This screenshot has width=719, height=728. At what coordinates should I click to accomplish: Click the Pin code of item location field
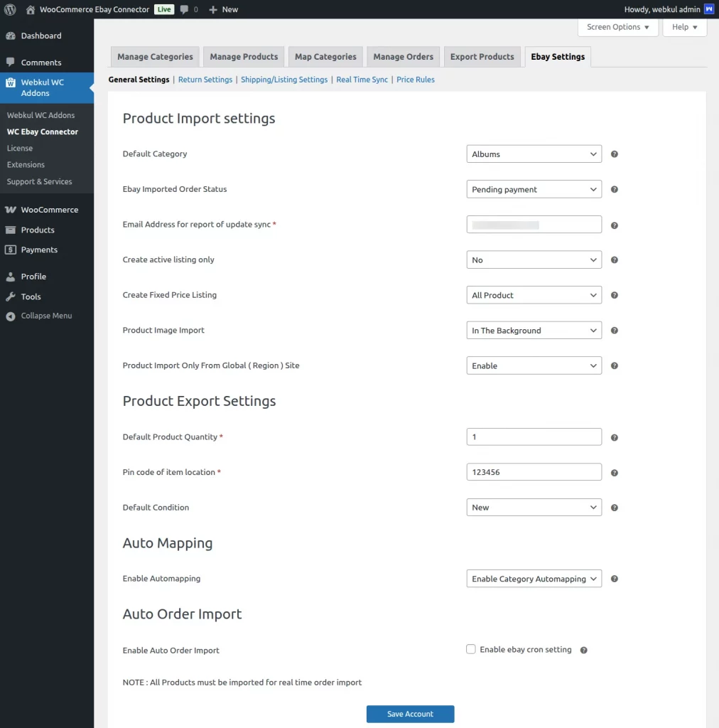coord(534,471)
